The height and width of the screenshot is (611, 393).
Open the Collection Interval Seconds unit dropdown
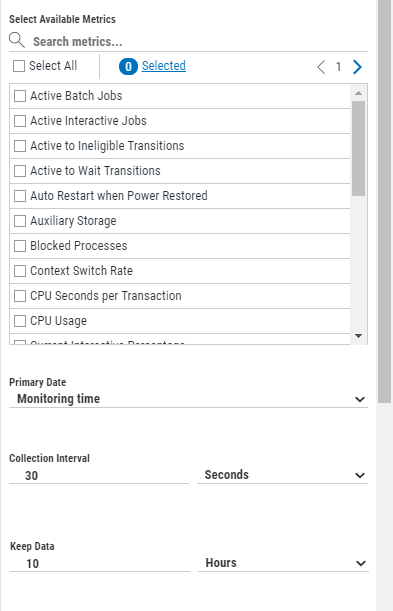282,475
